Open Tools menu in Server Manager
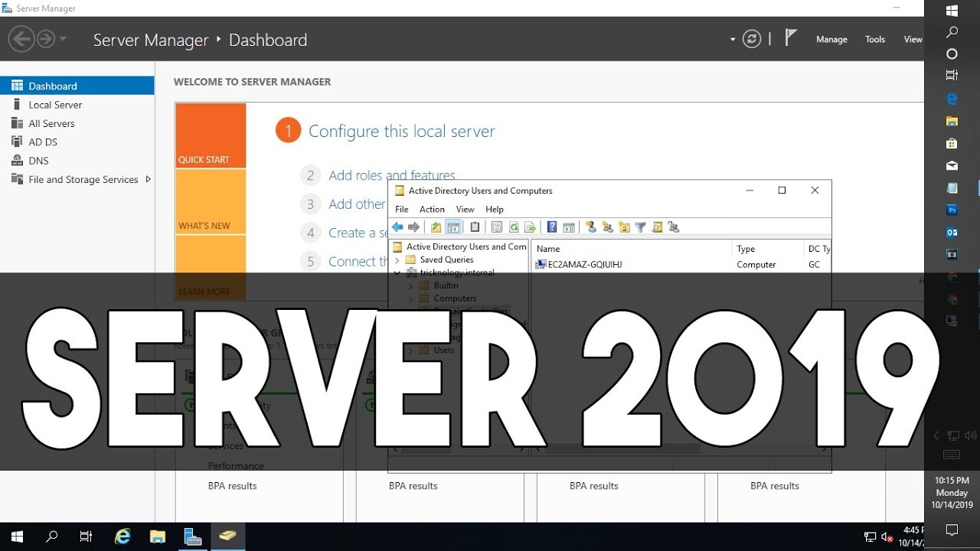The width and height of the screenshot is (980, 551). 875,40
